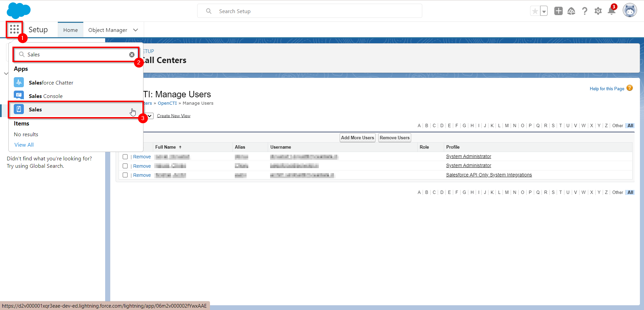This screenshot has width=644, height=310.
Task: Open the user profile avatar
Action: coord(630,10)
